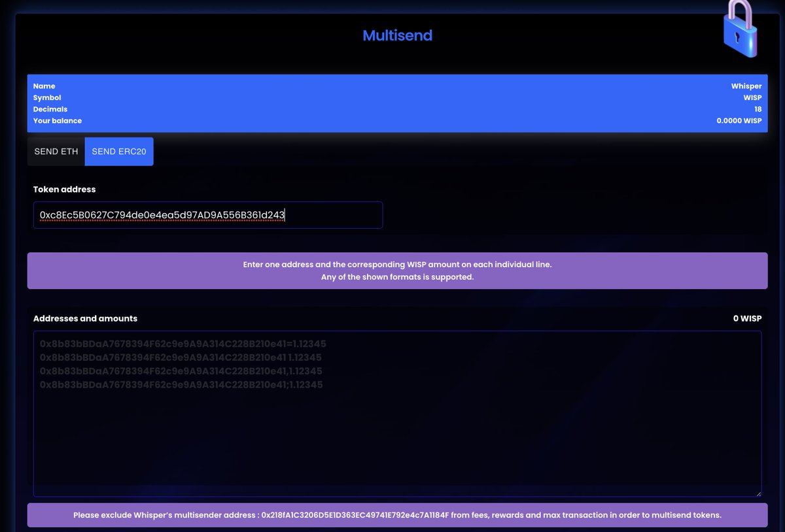Click the 0.0000 WISP balance value
Viewport: 785px width, 532px height.
[739, 120]
